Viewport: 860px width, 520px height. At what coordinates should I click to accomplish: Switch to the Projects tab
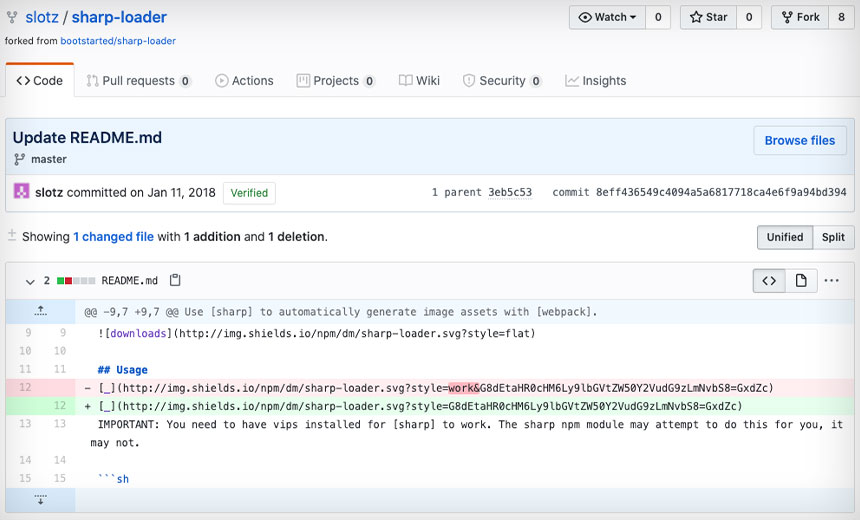click(x=336, y=81)
